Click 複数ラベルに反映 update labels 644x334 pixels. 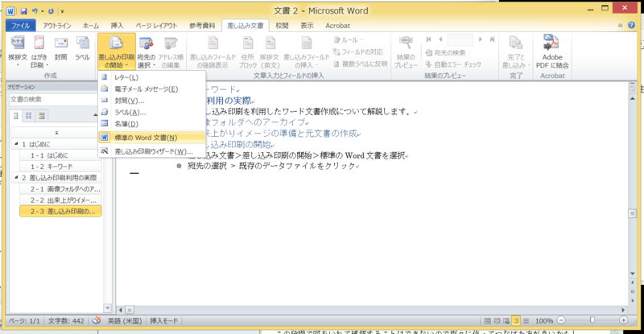361,64
